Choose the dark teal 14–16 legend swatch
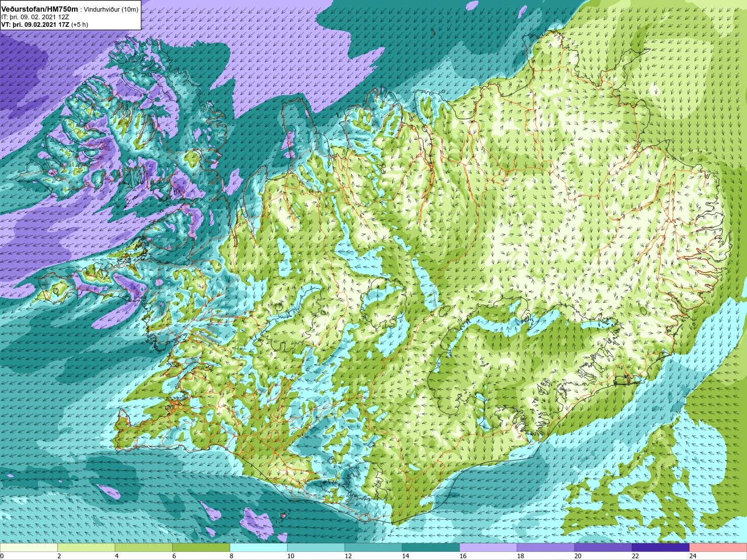This screenshot has height=560, width=747. point(431,548)
